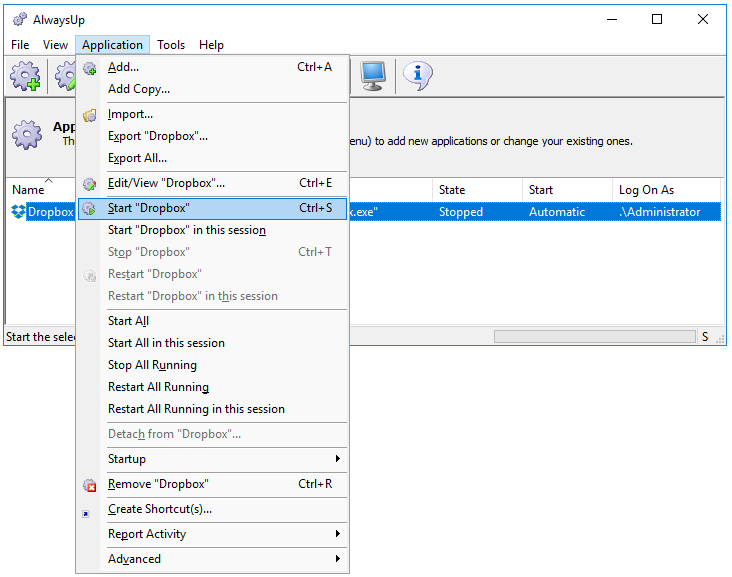Click the status bar resize grip
The width and height of the screenshot is (732, 577).
721,339
